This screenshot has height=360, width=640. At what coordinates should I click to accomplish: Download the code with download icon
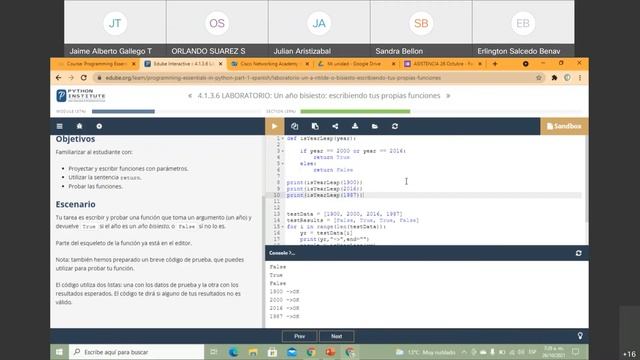click(355, 126)
